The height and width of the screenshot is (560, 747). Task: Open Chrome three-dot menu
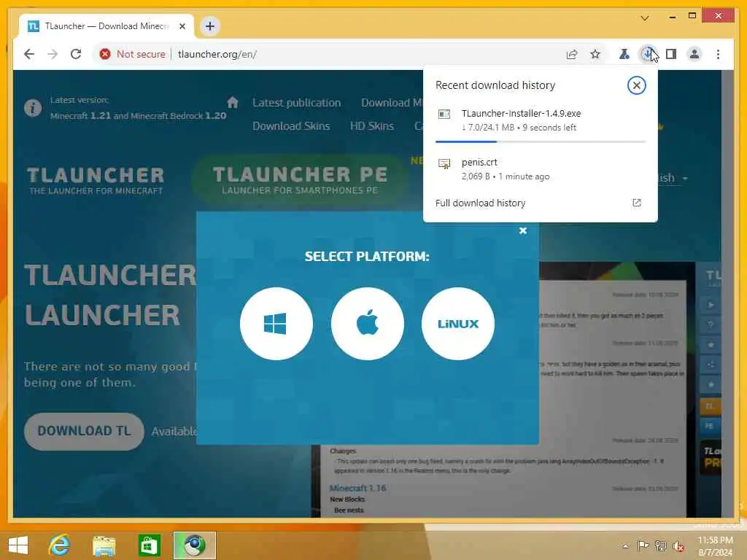point(718,54)
